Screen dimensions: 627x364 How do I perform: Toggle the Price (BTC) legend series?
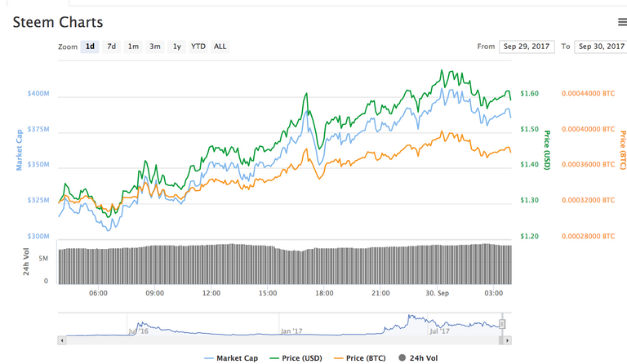360,358
